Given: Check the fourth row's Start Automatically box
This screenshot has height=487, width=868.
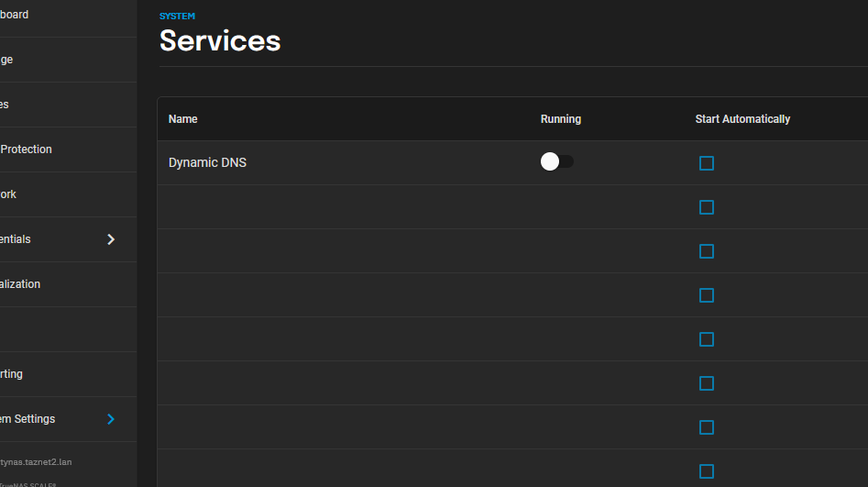Looking at the screenshot, I should point(707,295).
